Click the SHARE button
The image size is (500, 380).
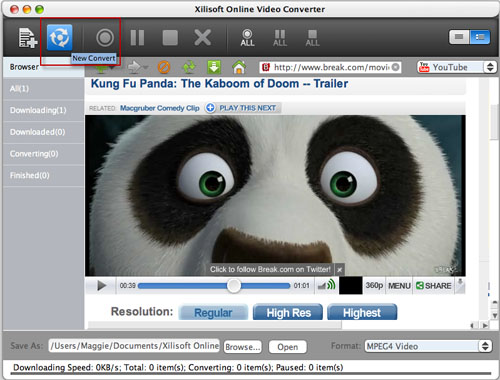point(434,286)
